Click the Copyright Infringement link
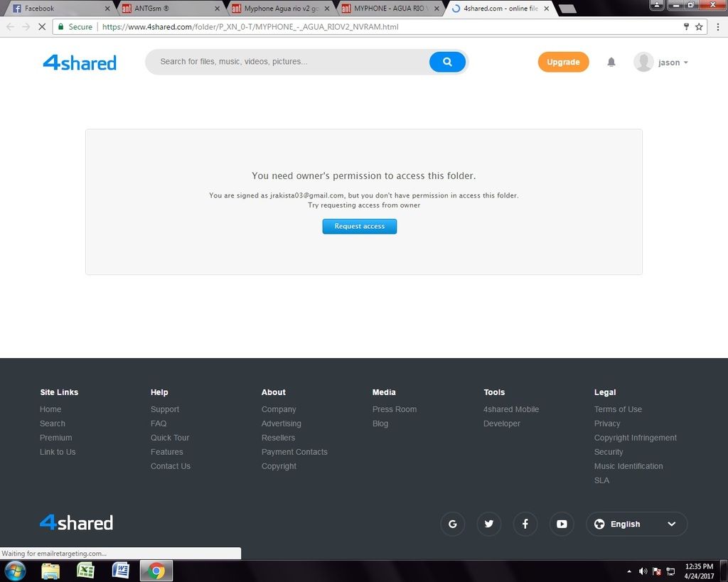Viewport: 728px width, 582px height. (635, 438)
